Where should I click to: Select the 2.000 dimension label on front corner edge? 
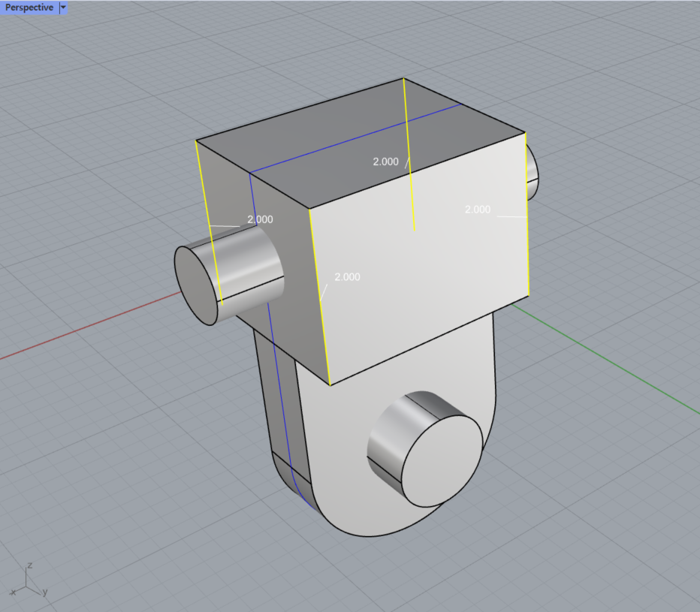(x=347, y=277)
